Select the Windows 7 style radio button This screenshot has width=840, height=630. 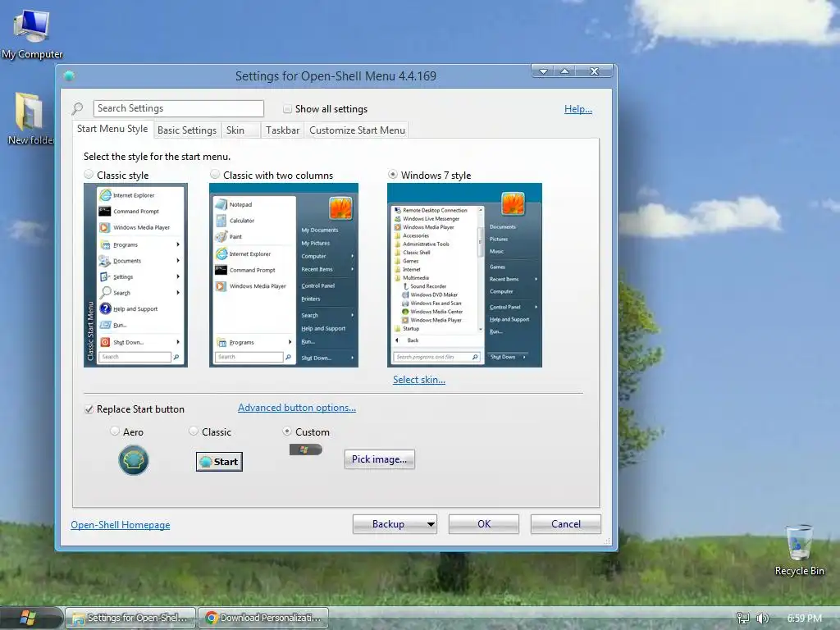point(393,175)
